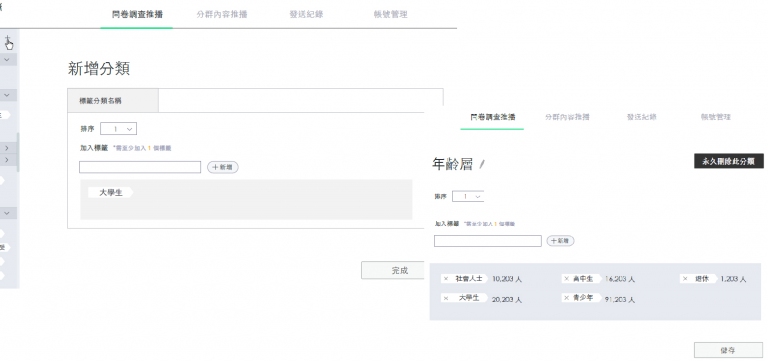The width and height of the screenshot is (768, 362).
Task: Remove the 高中生 tag via its × icon
Action: point(566,279)
